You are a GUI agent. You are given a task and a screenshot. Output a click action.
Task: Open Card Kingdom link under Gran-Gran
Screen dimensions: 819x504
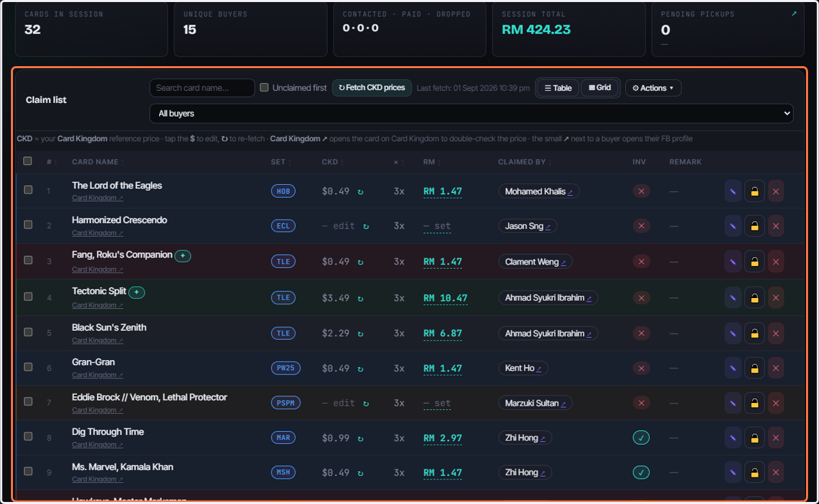(x=98, y=375)
